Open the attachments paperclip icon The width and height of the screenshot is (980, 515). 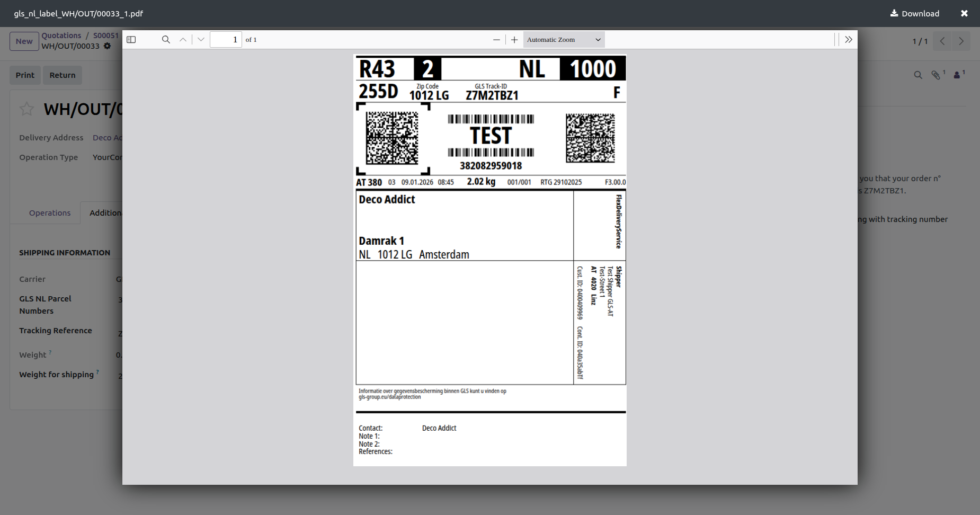[937, 75]
